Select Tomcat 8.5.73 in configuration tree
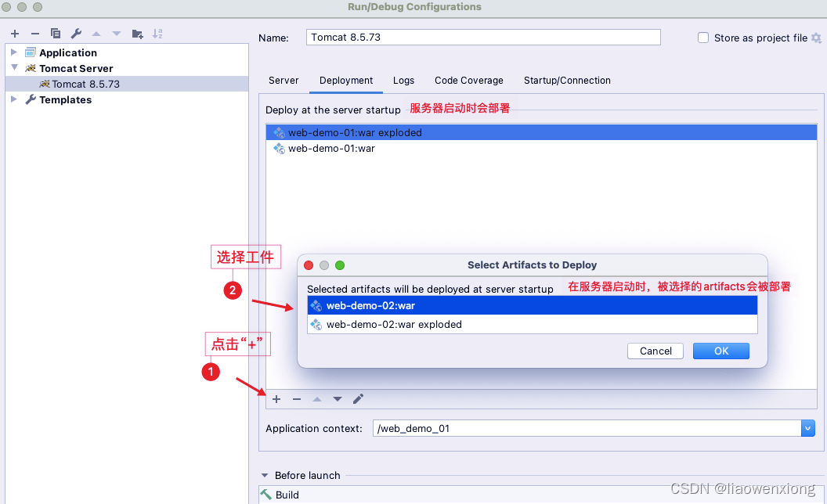 click(127, 84)
